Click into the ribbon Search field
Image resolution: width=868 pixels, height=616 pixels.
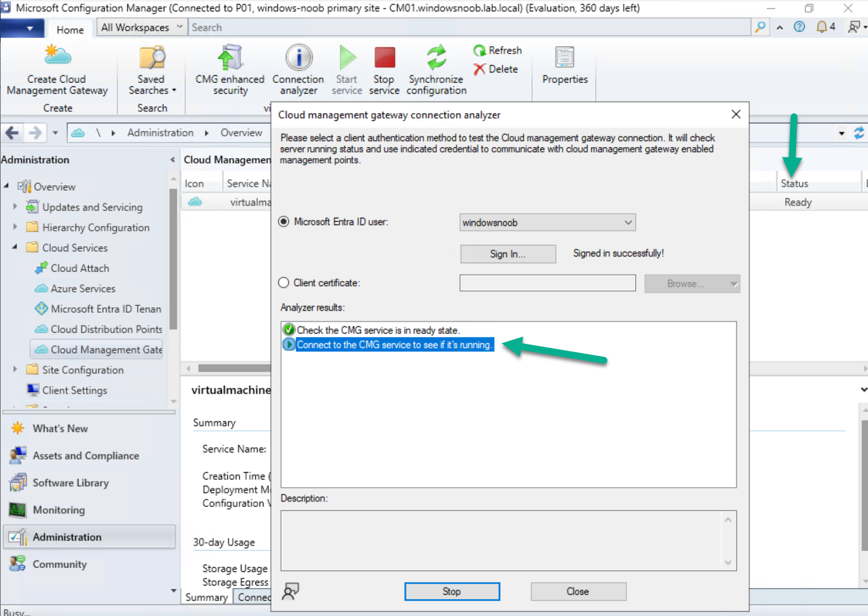pos(470,27)
